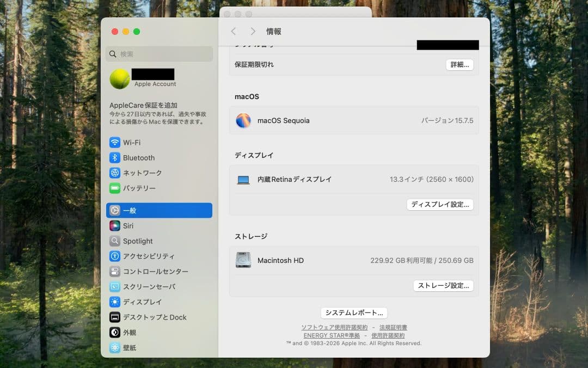Select the 外観 appearance icon
This screenshot has width=588, height=368.
[x=115, y=333]
